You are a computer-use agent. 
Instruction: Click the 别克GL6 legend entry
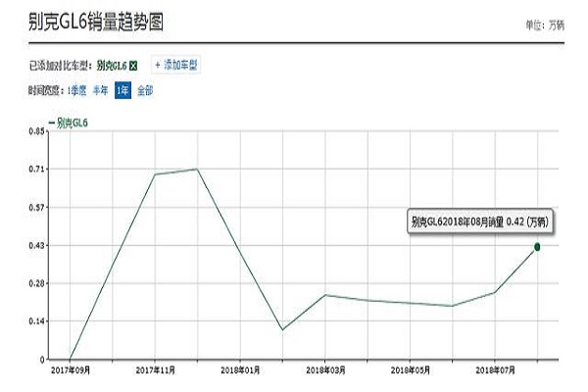(x=69, y=123)
